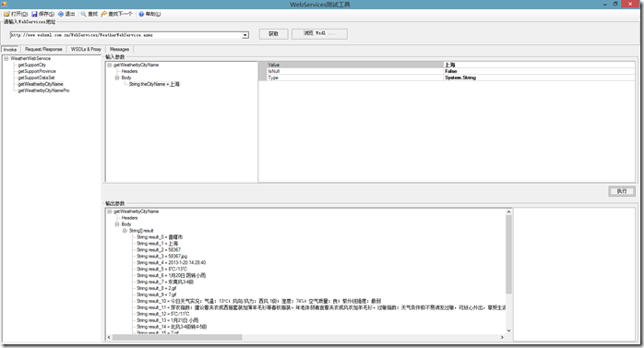644x348 pixels.
Task: Select getSupportProvince method
Action: pos(37,71)
